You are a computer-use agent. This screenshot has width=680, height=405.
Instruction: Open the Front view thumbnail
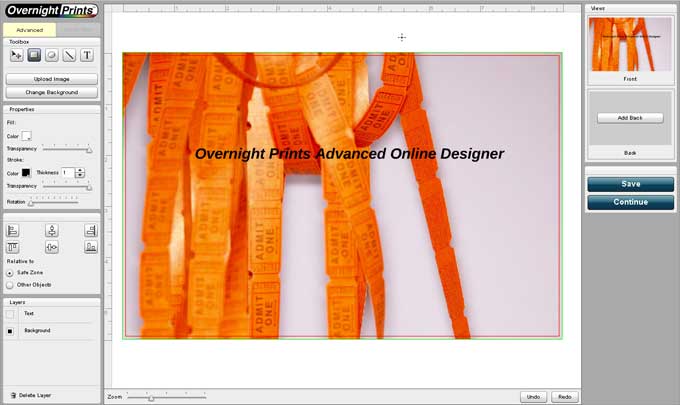pyautogui.click(x=630, y=44)
